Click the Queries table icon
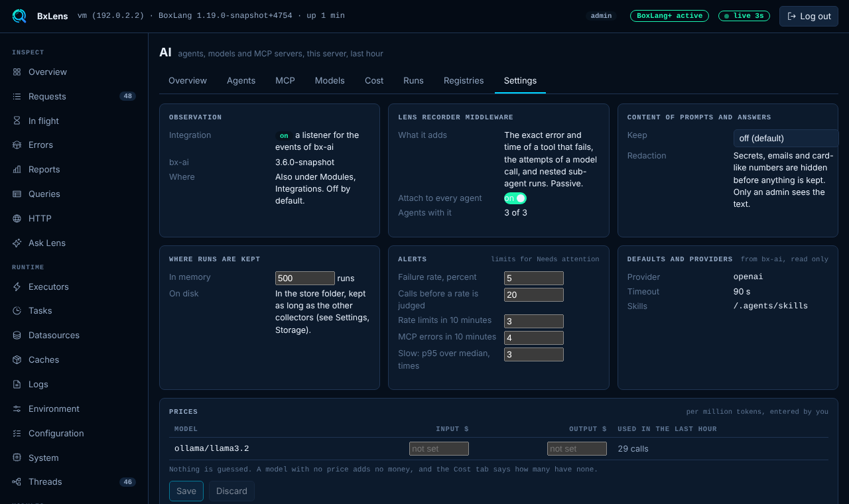This screenshot has width=849, height=504. (x=17, y=194)
